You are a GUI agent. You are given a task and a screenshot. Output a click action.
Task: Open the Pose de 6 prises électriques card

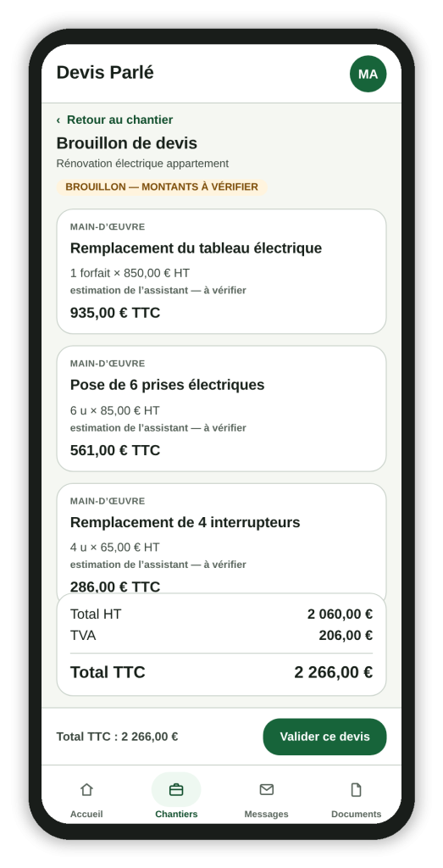221,409
